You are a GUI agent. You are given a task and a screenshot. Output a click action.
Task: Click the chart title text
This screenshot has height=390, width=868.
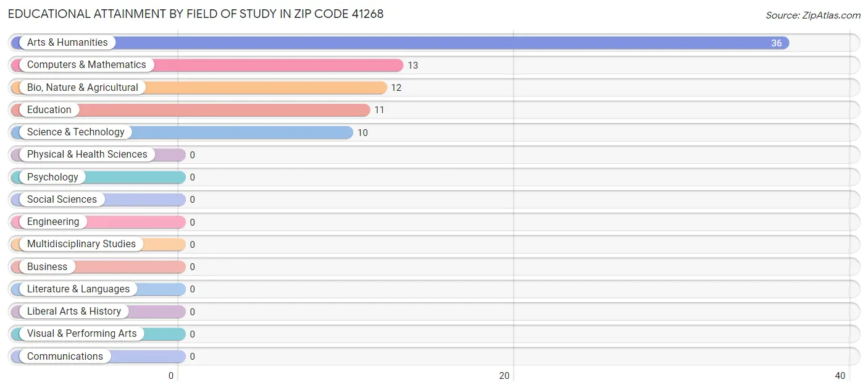pos(196,14)
